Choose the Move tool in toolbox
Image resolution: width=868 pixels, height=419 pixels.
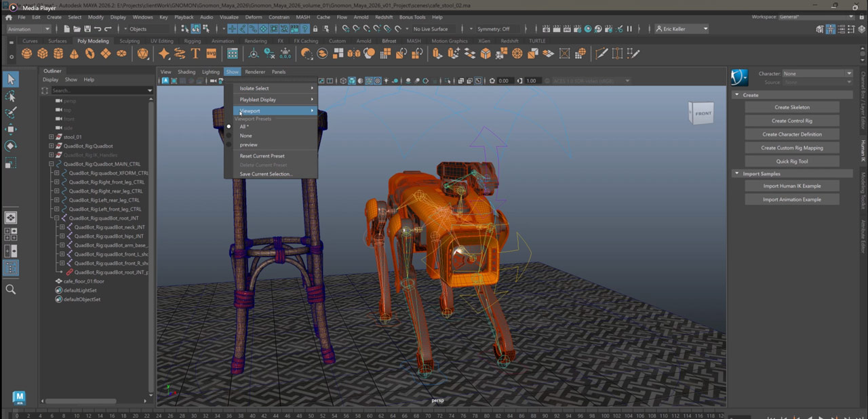point(11,129)
